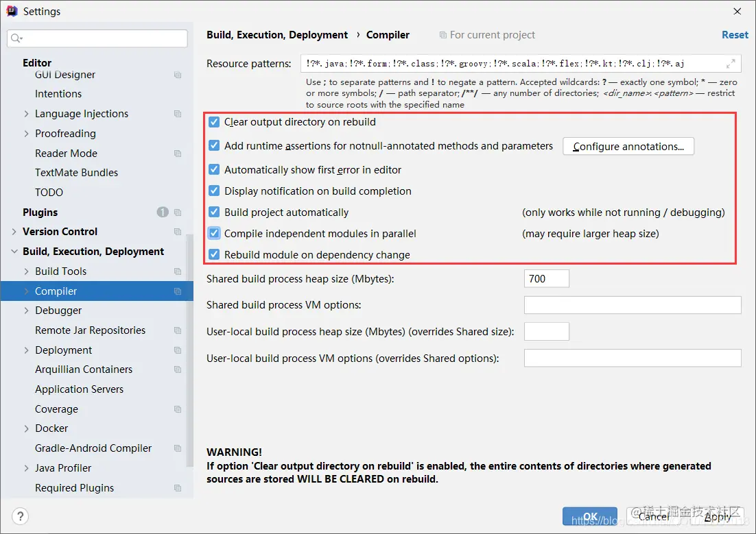The image size is (756, 534).
Task: Click the project-level icon beside Language Injections
Action: point(178,114)
